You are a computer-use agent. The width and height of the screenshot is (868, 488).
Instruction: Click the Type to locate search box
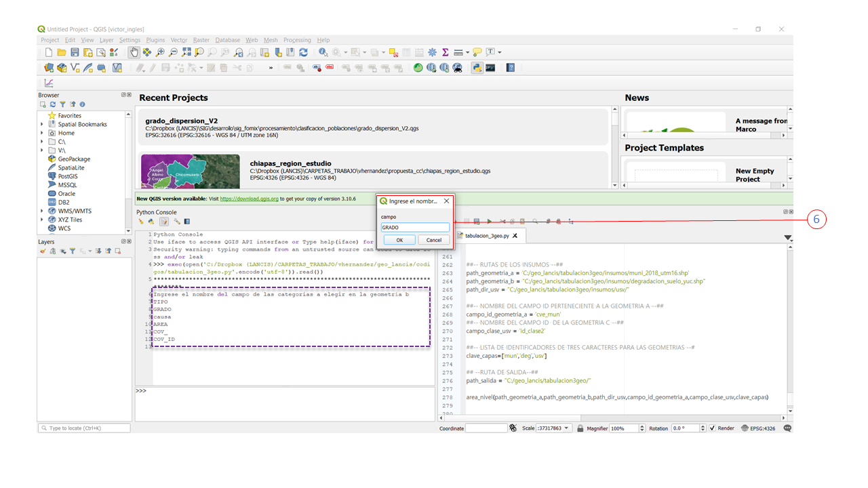click(84, 428)
